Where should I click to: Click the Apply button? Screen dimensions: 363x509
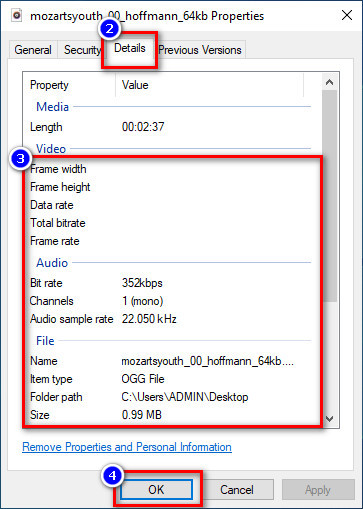tap(318, 490)
